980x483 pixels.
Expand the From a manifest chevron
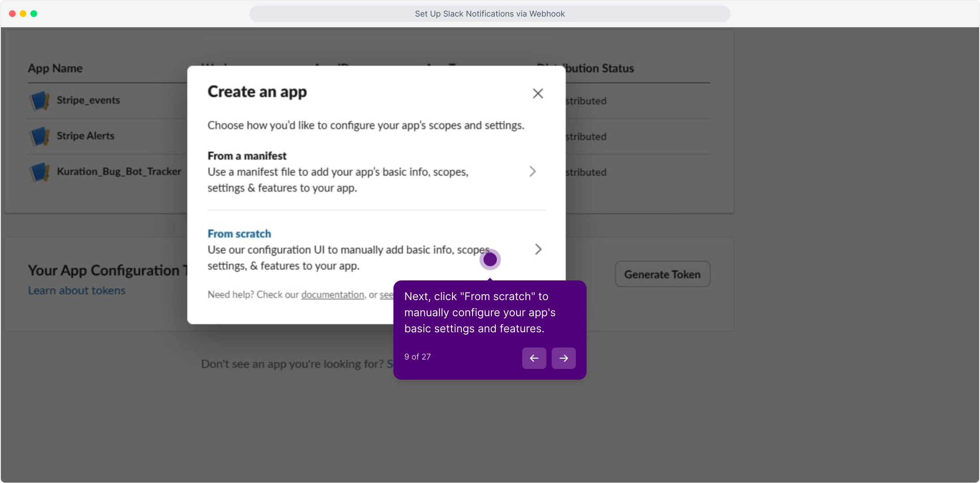(532, 172)
